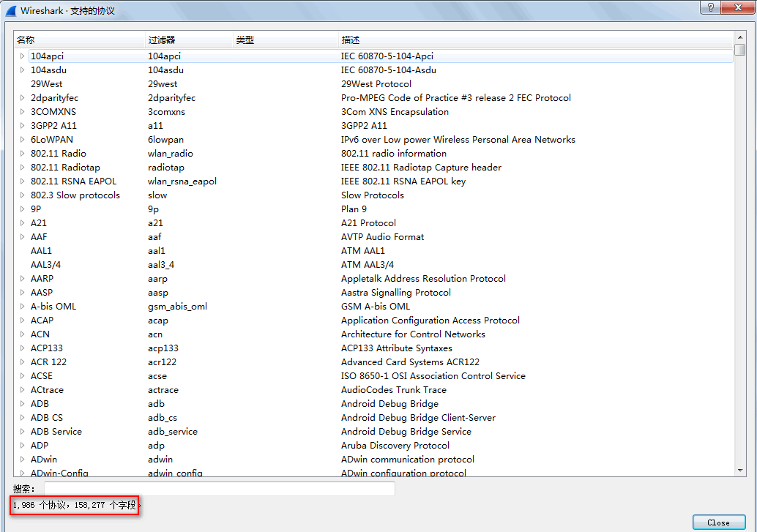Expand the ACR 122 row
The width and height of the screenshot is (757, 532).
point(22,362)
